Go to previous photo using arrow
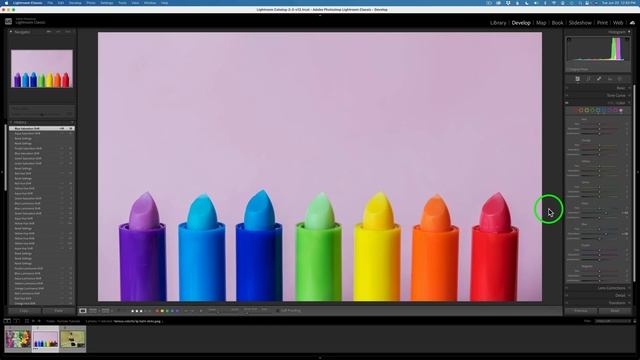The image size is (640, 360). (186, 311)
